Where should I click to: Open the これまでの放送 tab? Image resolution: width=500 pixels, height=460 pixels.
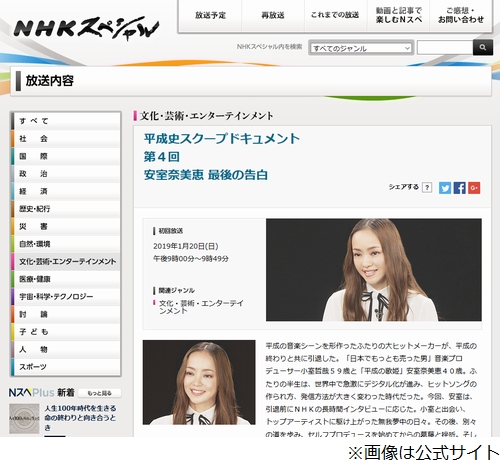point(335,15)
